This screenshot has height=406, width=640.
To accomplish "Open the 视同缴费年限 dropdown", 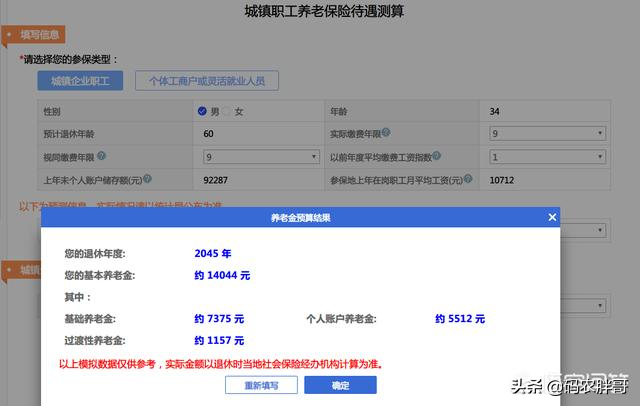I will 261,157.
